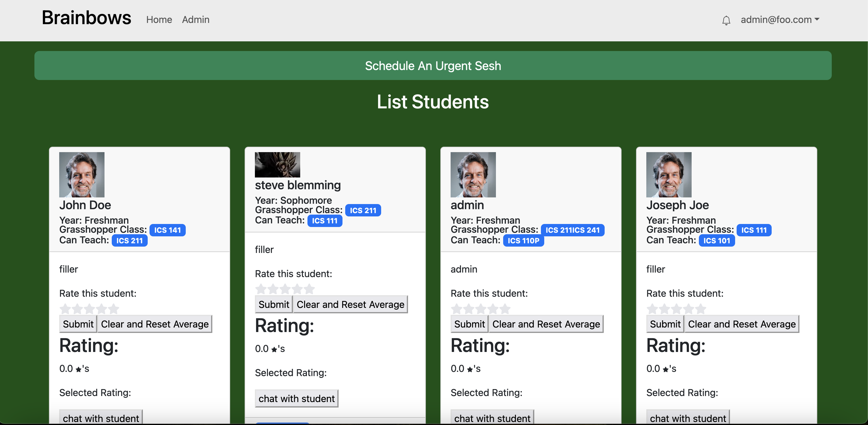Click steve blemming's profile picture
Image resolution: width=868 pixels, height=425 pixels.
tap(277, 165)
